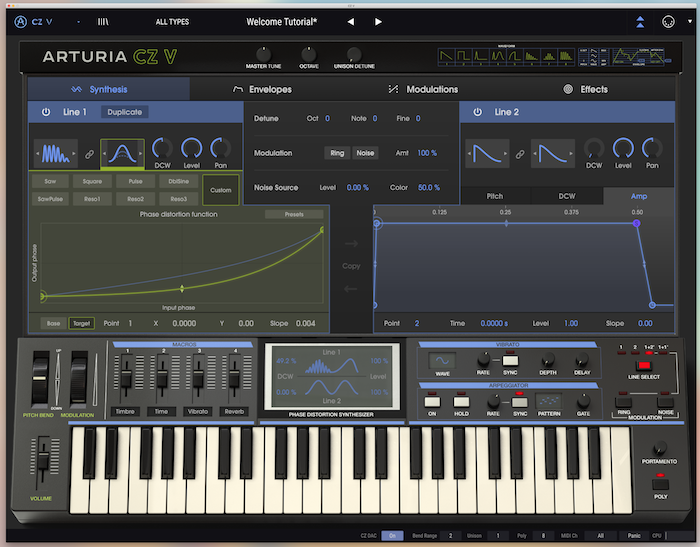The height and width of the screenshot is (547, 700).
Task: Open arpeggiator Pattern selector
Action: click(x=549, y=401)
